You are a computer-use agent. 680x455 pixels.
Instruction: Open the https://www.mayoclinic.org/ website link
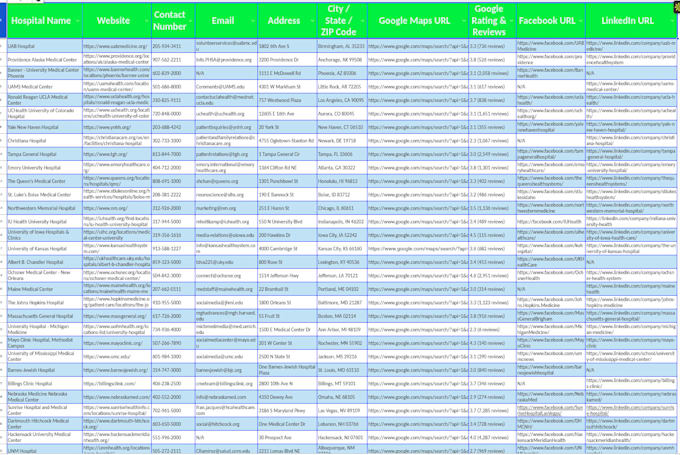click(113, 343)
